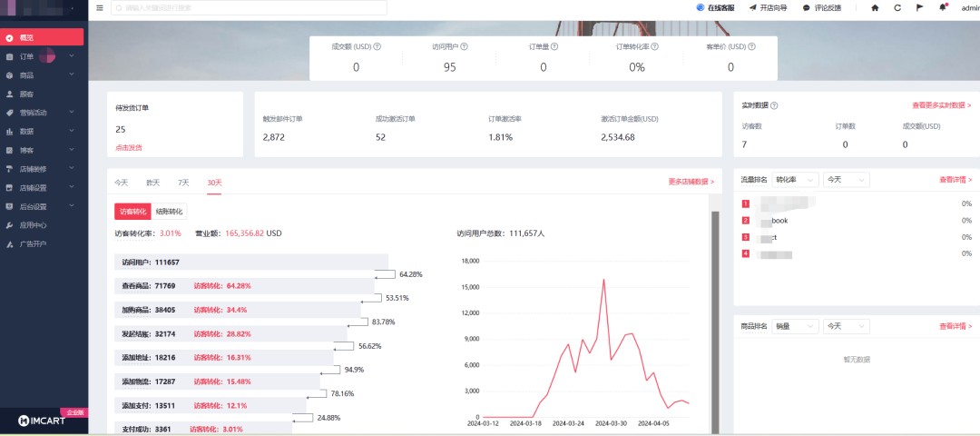Click 查看详情 in 流量排名 panel

[955, 180]
